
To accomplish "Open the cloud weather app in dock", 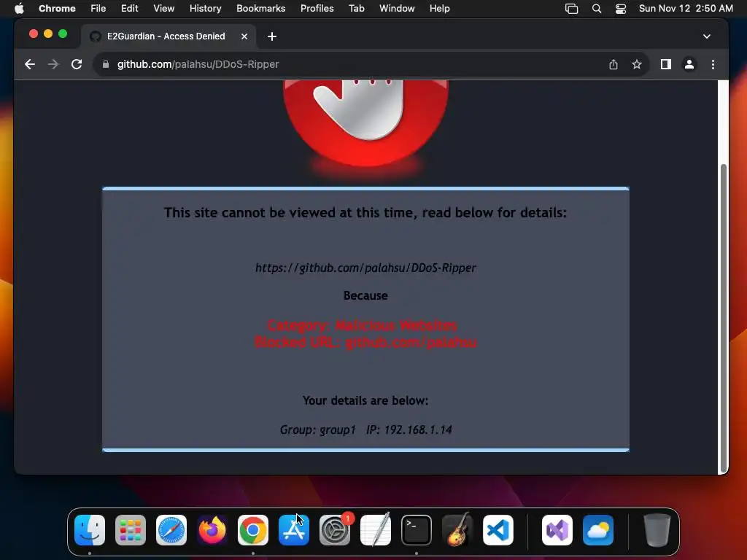I will [598, 530].
